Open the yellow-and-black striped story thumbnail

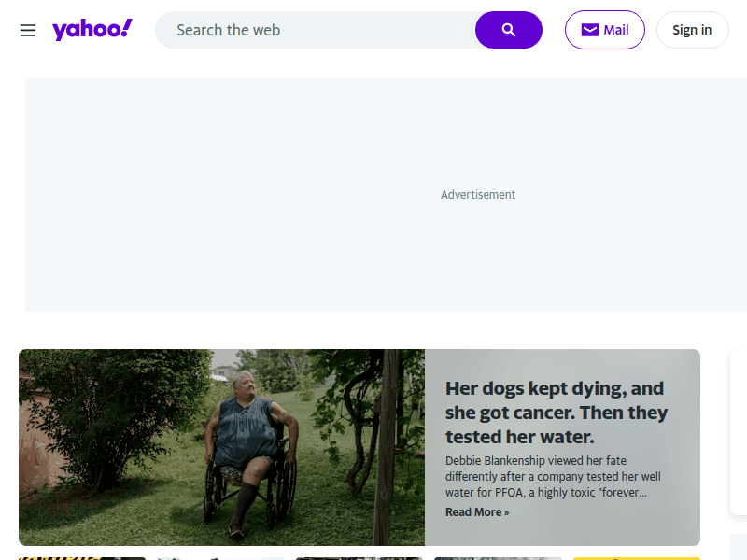[82, 557]
